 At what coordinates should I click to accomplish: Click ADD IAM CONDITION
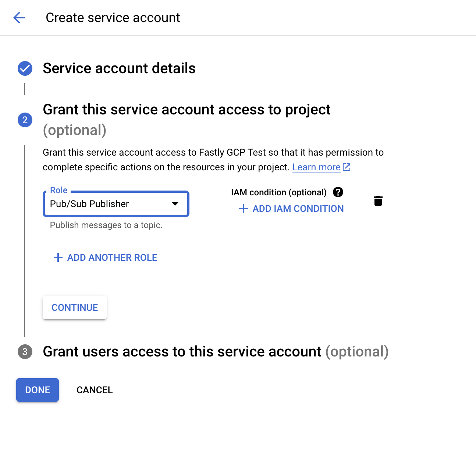point(297,209)
